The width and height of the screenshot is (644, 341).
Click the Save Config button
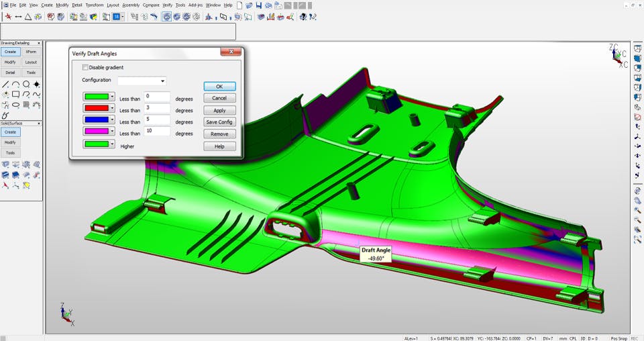tap(220, 122)
